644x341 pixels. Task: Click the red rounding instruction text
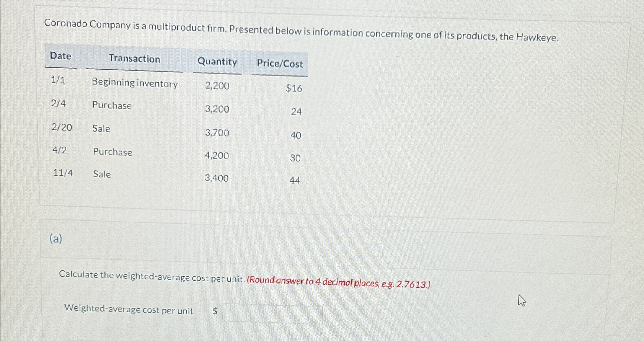tap(339, 282)
